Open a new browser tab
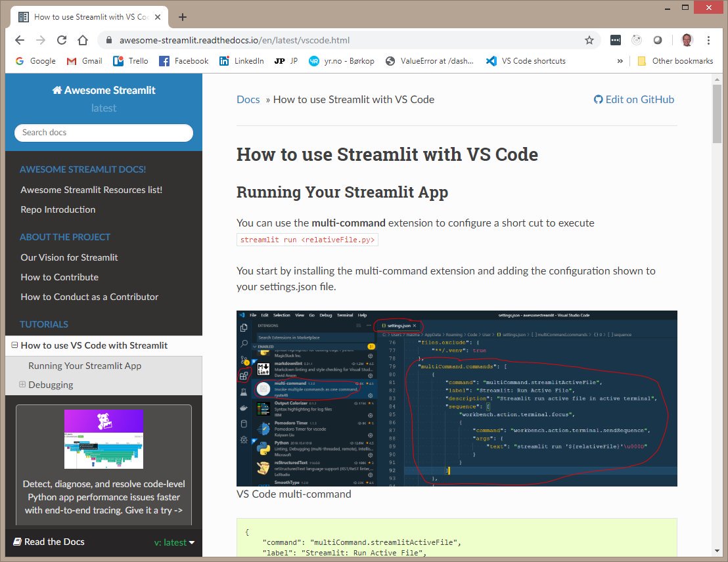The image size is (728, 562). (183, 17)
